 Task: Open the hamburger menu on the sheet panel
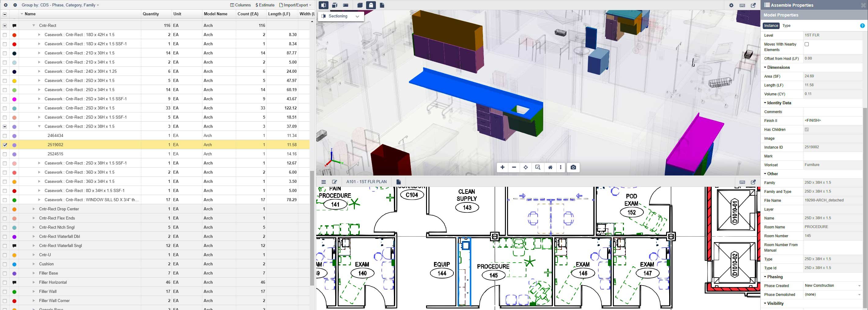pyautogui.click(x=323, y=181)
